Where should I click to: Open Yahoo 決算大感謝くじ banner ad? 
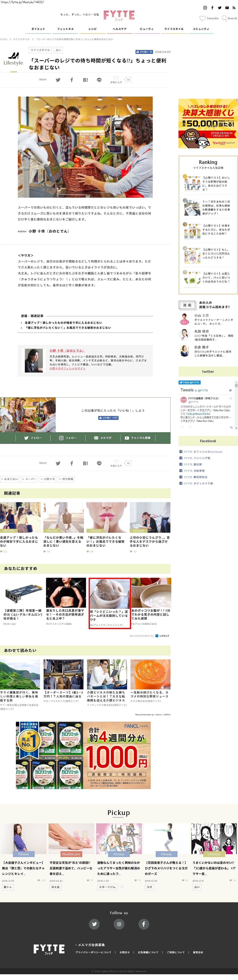point(208,123)
